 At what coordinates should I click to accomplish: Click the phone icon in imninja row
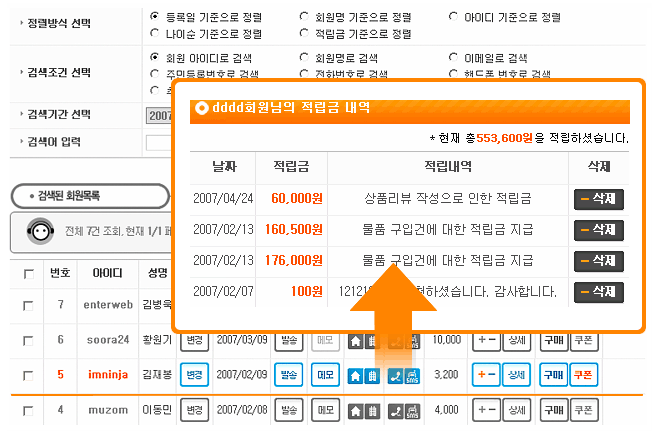coord(394,376)
